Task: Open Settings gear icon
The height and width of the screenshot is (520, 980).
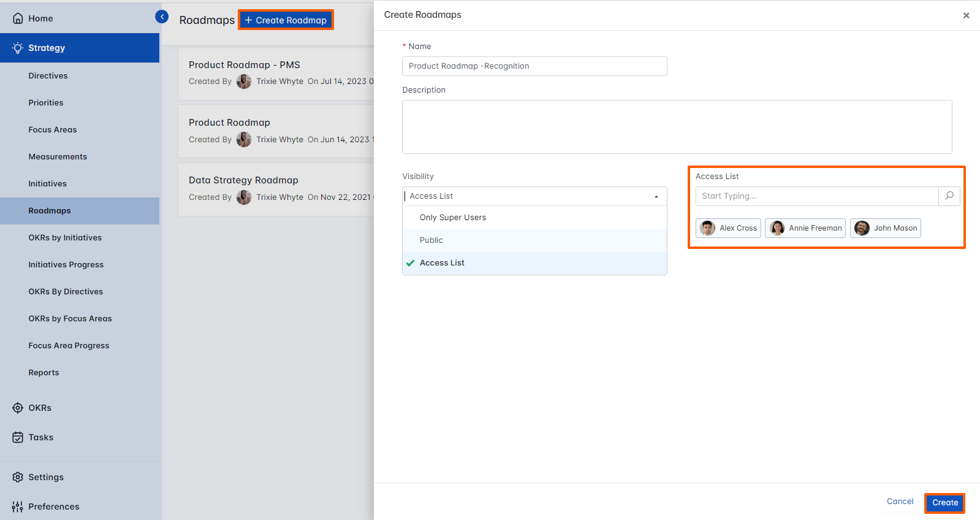Action: click(18, 477)
